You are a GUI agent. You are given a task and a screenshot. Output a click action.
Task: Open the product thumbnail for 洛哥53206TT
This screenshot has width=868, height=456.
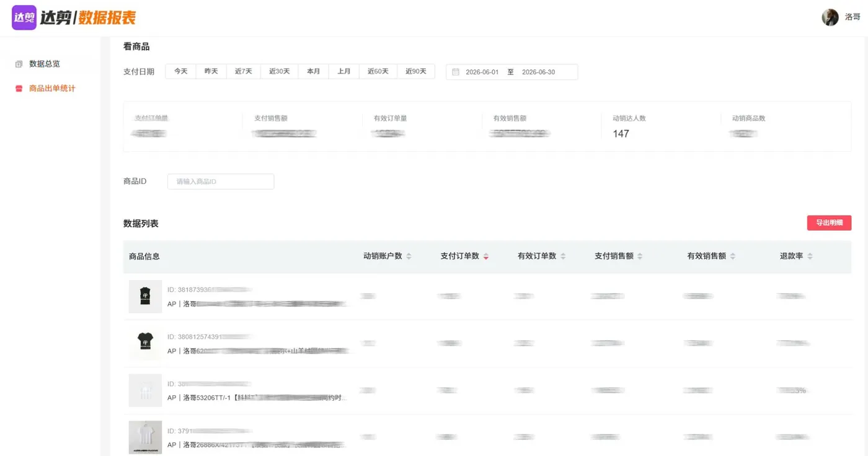click(x=146, y=390)
